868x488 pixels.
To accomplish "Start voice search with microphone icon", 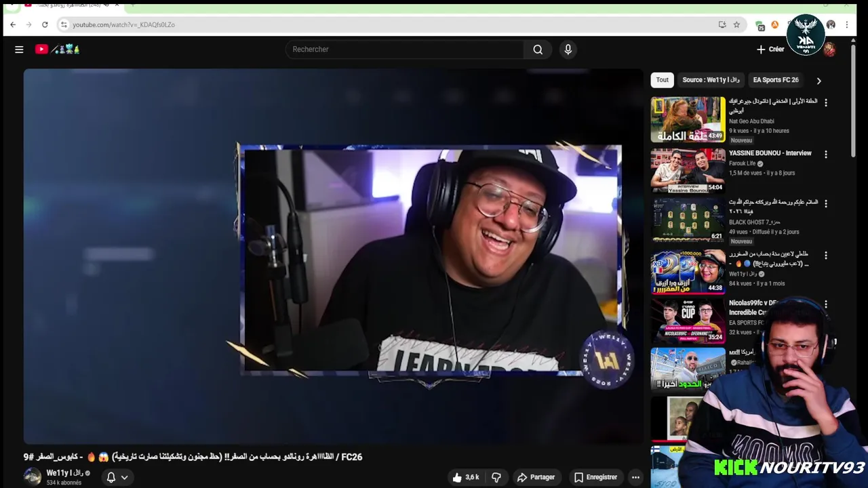I will (x=568, y=49).
